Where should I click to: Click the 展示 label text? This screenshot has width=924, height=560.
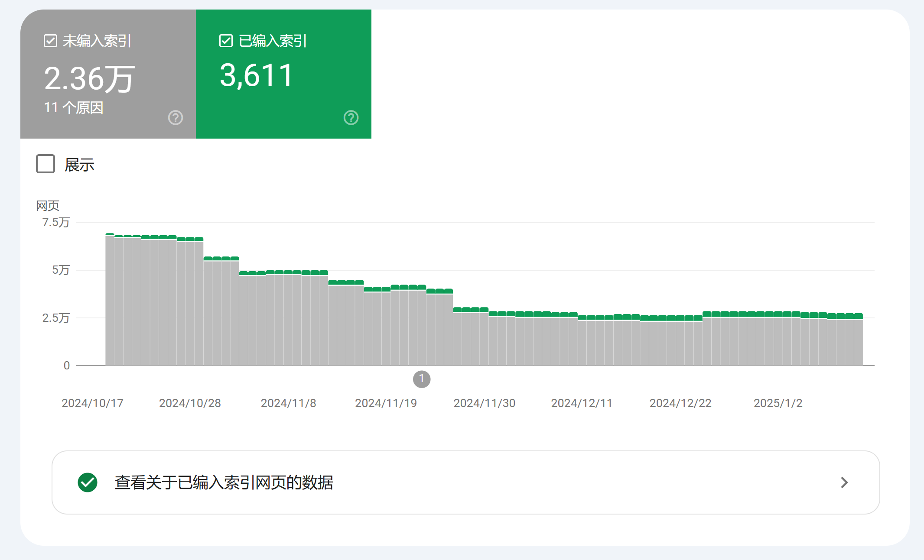[x=79, y=165]
